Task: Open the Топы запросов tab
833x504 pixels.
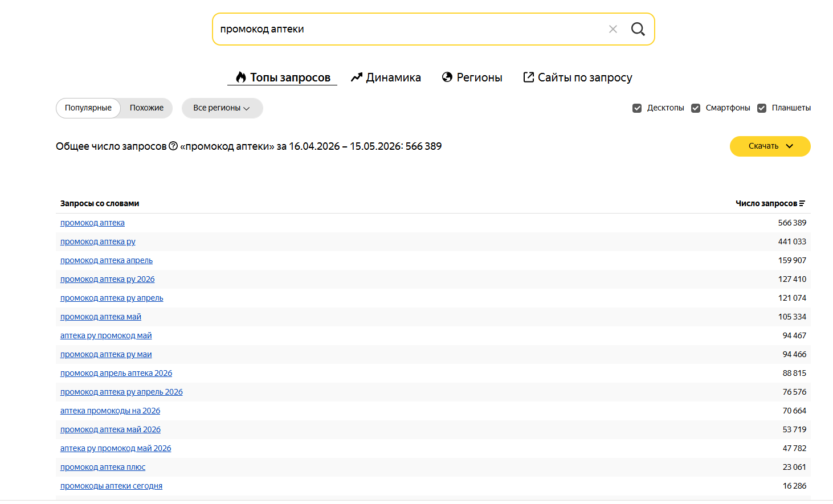Action: pyautogui.click(x=283, y=77)
